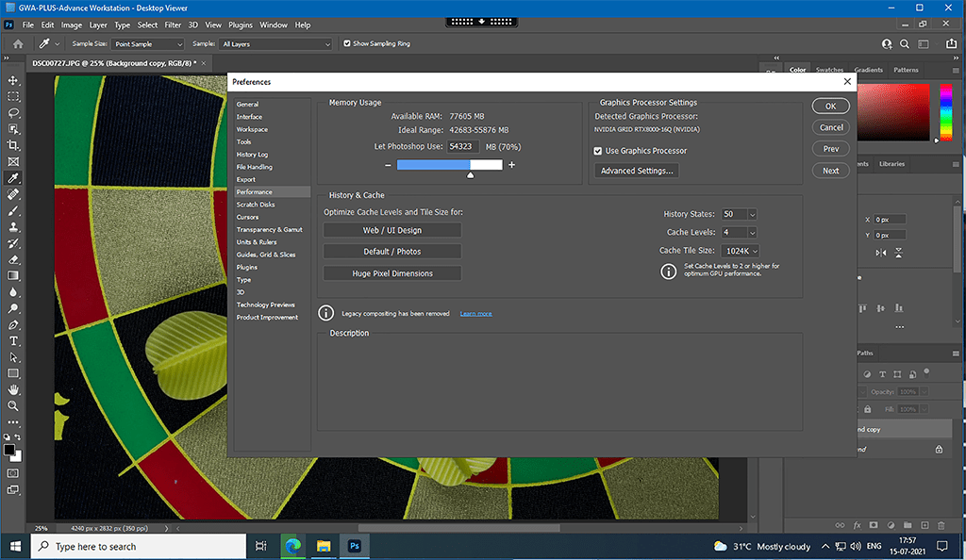The width and height of the screenshot is (966, 560).
Task: Open the Scratch Disks preferences category
Action: click(x=256, y=205)
